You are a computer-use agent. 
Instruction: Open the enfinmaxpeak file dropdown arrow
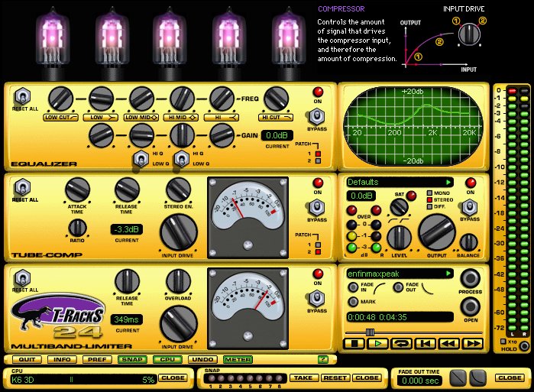coord(448,273)
